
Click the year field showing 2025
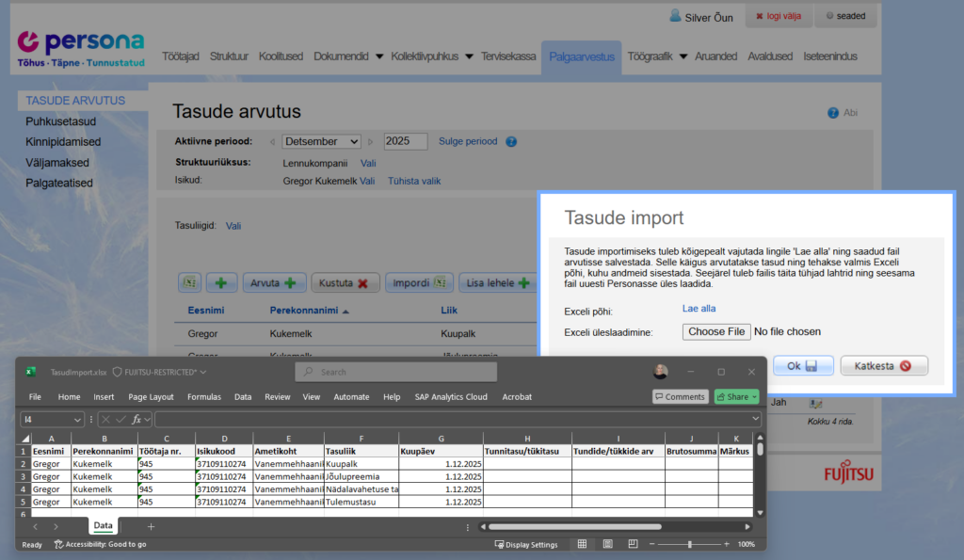pos(406,141)
